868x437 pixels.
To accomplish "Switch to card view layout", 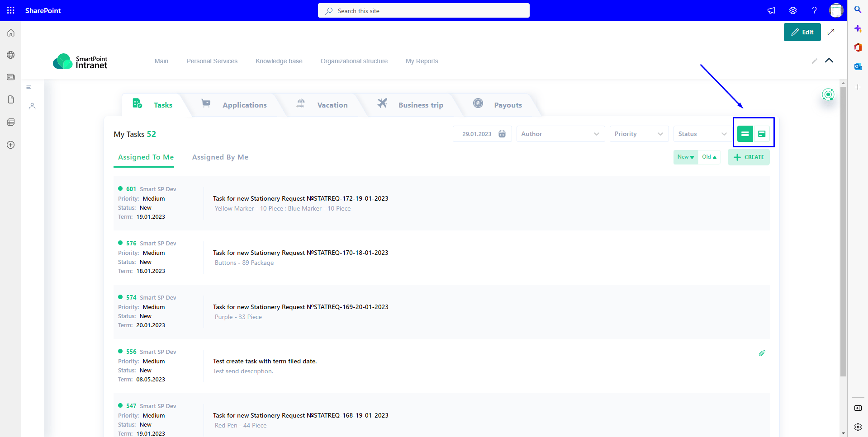I will coord(762,134).
